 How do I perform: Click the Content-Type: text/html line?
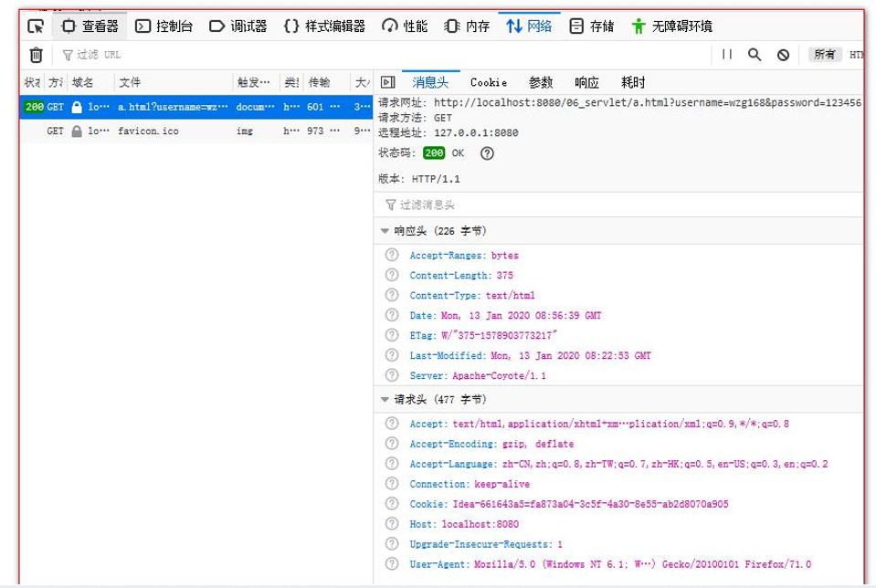[472, 296]
